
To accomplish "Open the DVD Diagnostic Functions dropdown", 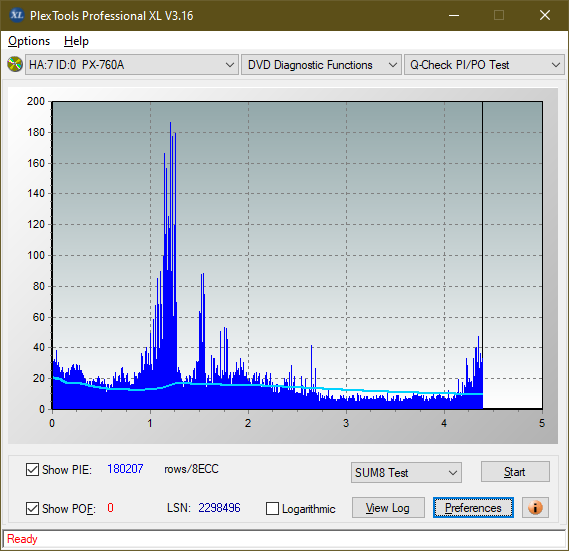I will pyautogui.click(x=321, y=65).
